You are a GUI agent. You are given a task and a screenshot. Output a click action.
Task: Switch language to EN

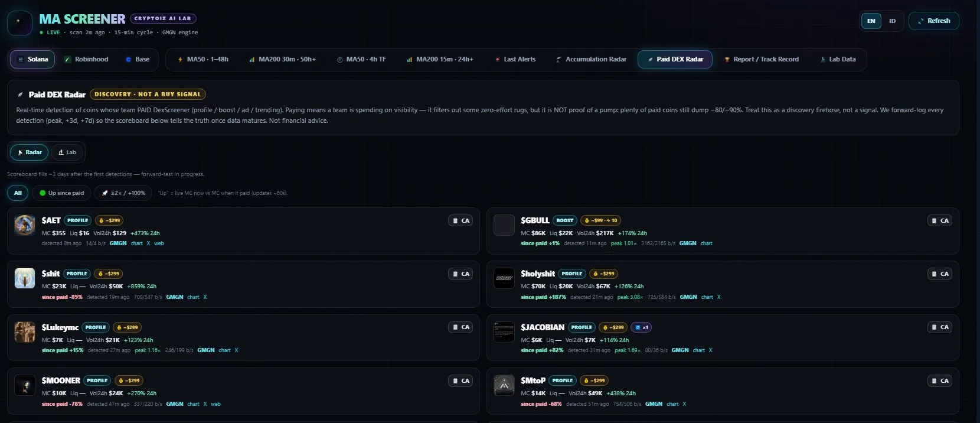pos(871,21)
